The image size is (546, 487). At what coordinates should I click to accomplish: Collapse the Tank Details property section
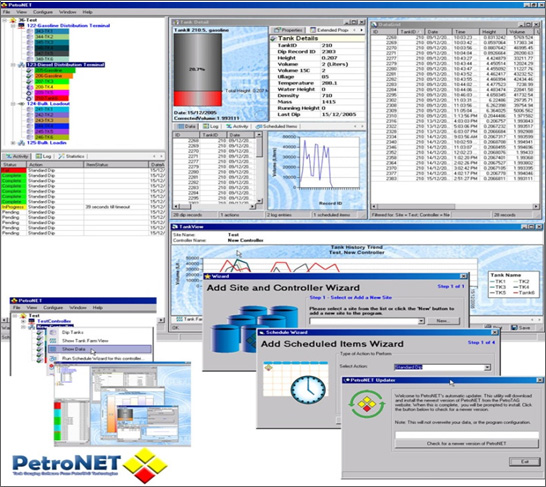[x=273, y=39]
